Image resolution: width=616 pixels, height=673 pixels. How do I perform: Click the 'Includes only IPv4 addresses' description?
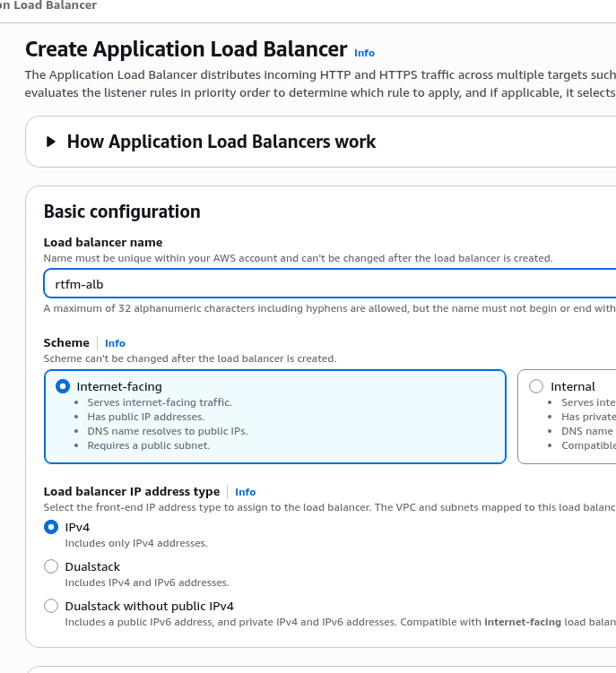pos(136,543)
